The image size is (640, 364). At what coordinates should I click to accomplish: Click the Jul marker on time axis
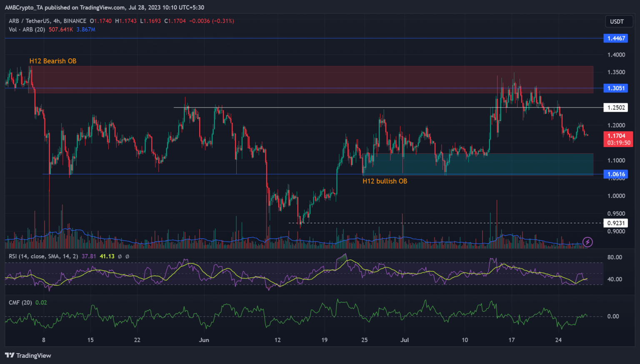[404, 340]
